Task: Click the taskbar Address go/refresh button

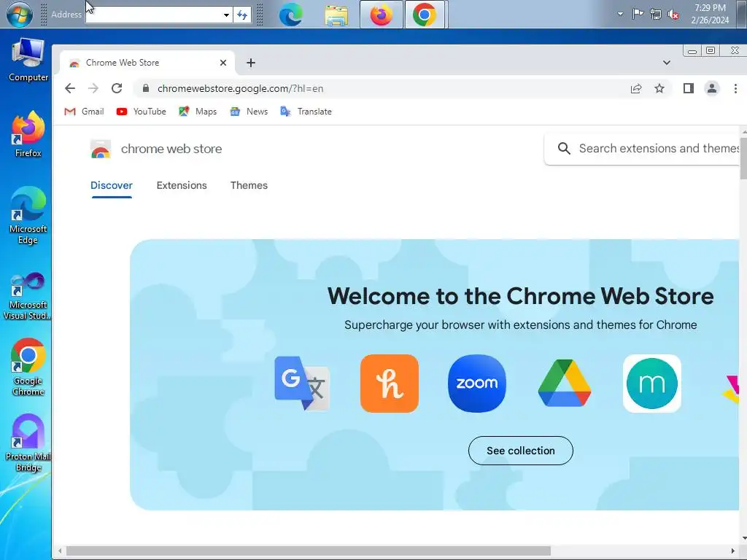Action: (242, 15)
